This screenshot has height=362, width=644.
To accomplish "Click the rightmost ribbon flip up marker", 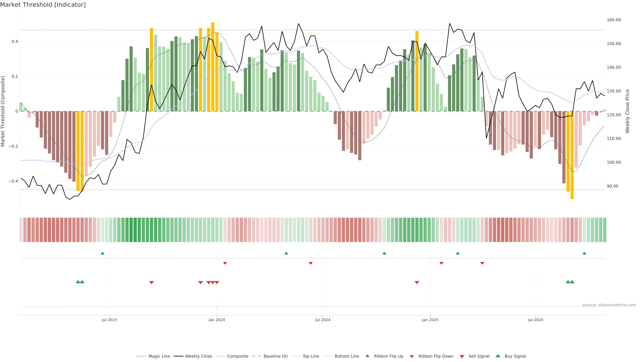I will tap(584, 253).
